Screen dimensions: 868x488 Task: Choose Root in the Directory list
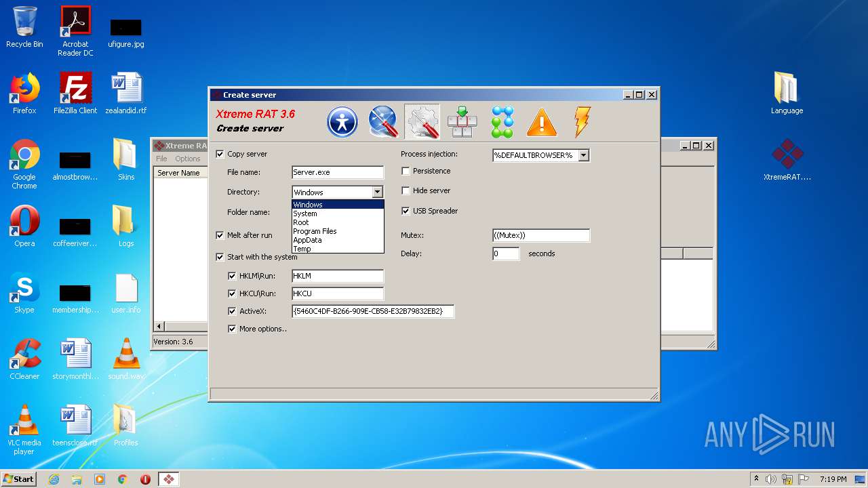pyautogui.click(x=338, y=222)
